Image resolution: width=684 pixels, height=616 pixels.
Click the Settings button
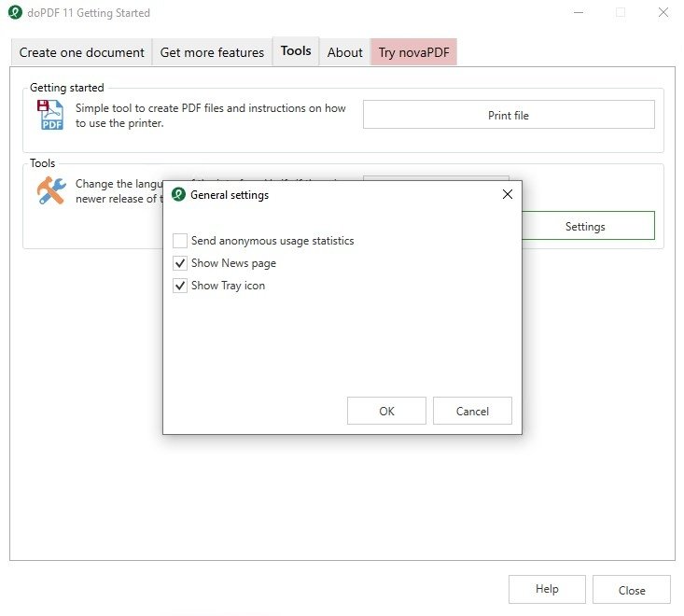tap(588, 226)
